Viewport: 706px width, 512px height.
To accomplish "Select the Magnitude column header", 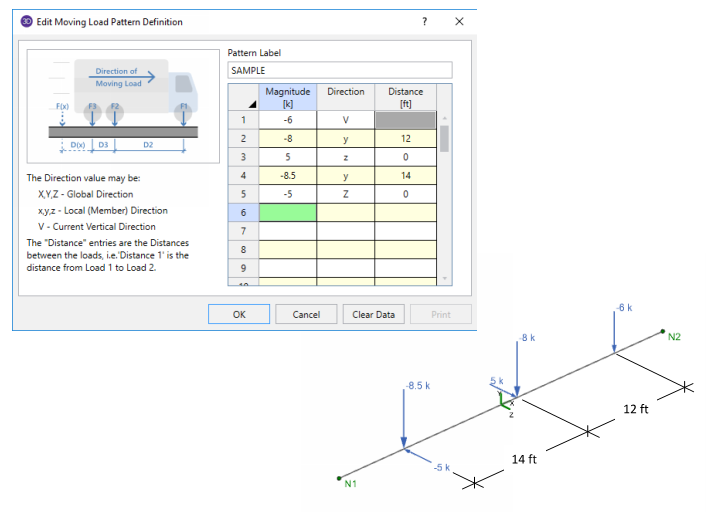I will [289, 97].
